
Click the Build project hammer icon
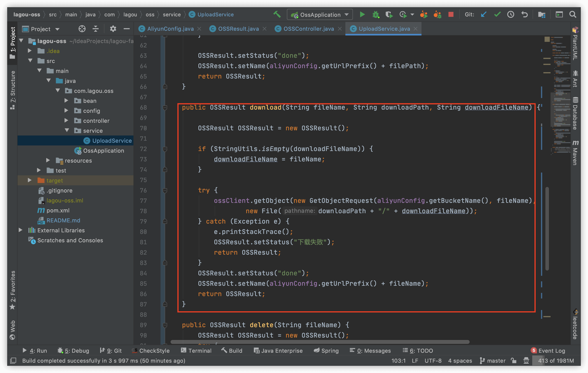coord(277,14)
